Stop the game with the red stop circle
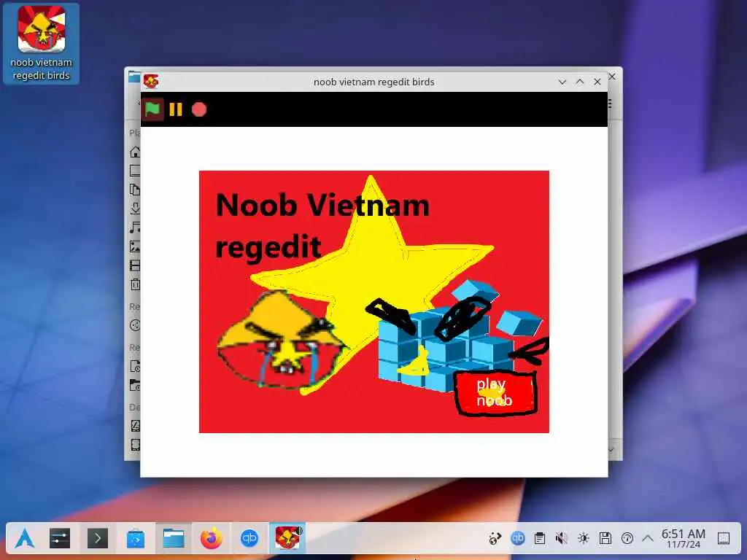The width and height of the screenshot is (747, 560). [199, 109]
